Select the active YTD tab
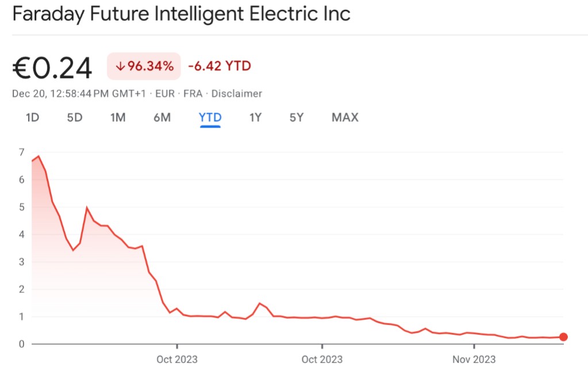 point(210,117)
